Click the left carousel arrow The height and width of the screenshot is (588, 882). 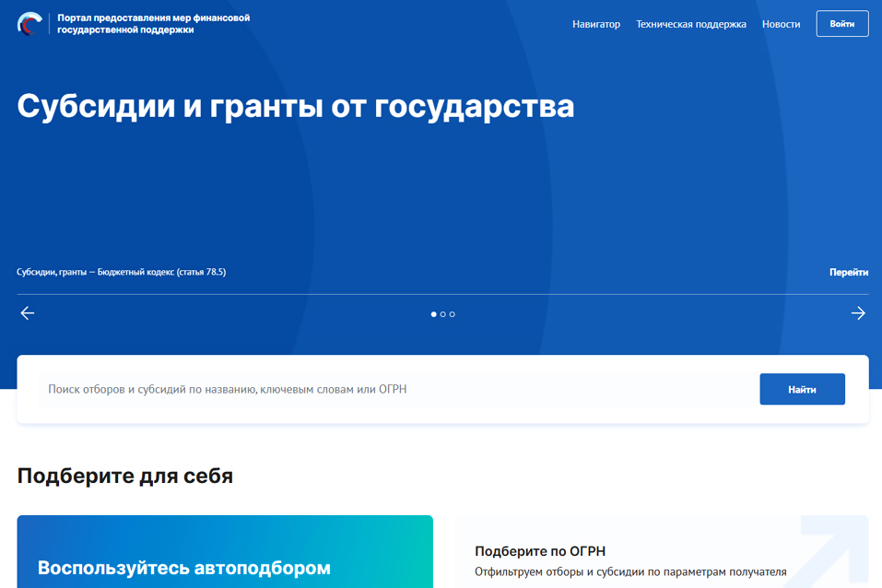[27, 312]
